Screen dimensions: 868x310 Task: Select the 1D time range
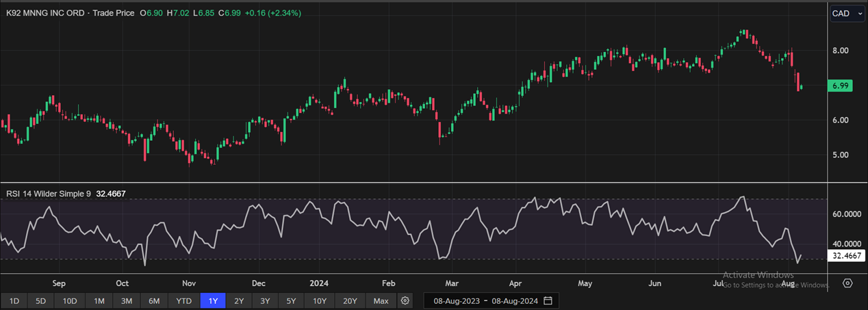pos(14,300)
